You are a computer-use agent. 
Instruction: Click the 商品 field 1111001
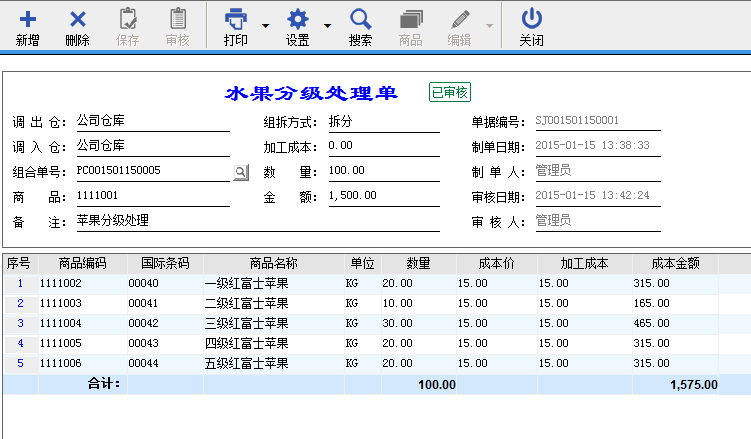[x=153, y=195]
